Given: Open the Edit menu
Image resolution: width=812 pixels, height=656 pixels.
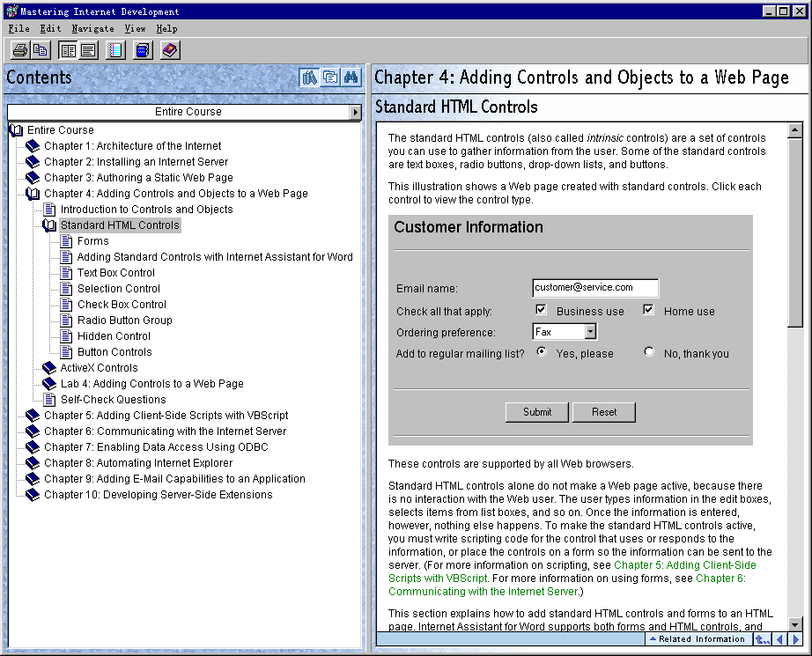Looking at the screenshot, I should (51, 28).
